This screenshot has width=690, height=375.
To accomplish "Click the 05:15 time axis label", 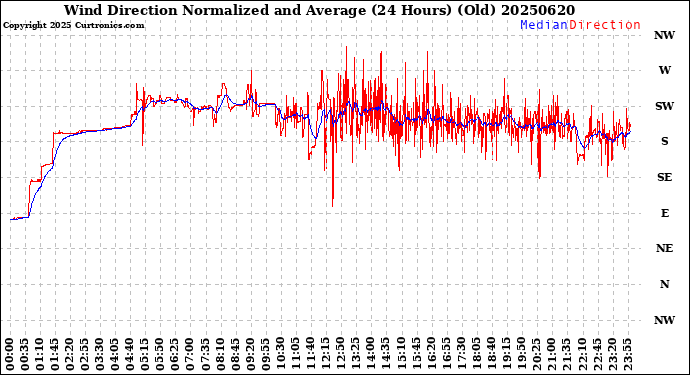I will [x=145, y=355].
